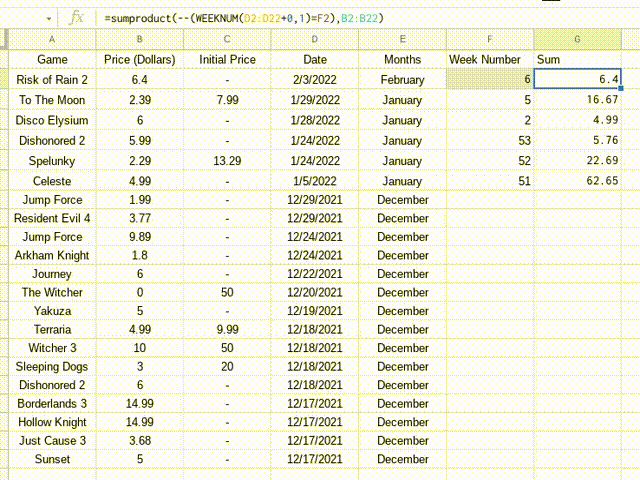
Task: Select column G header
Action: (x=578, y=39)
